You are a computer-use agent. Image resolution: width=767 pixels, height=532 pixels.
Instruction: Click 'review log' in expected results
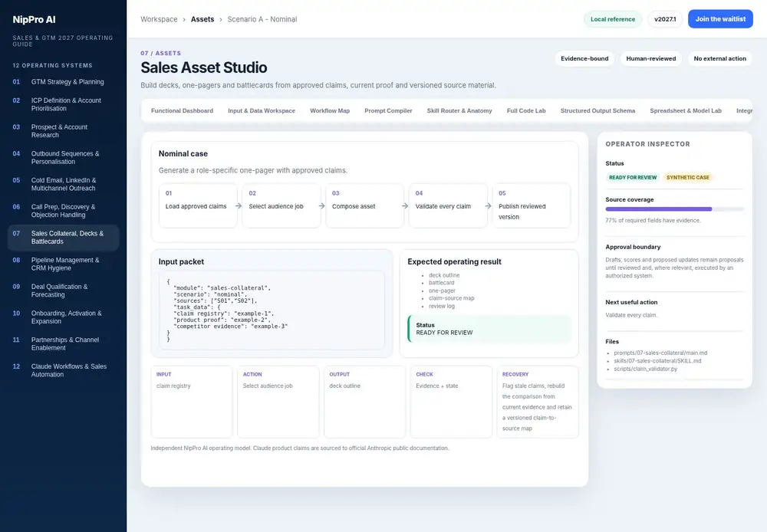click(x=442, y=306)
